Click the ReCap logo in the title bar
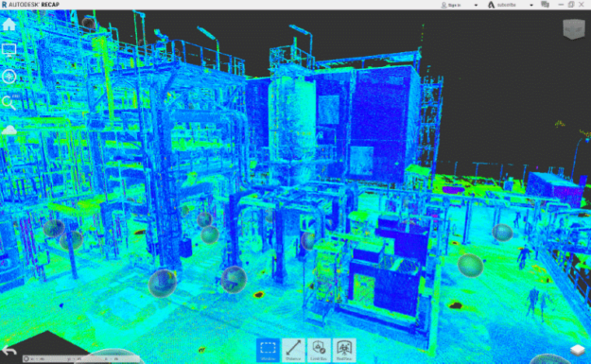Viewport: 591px width, 364px height. pyautogui.click(x=5, y=5)
